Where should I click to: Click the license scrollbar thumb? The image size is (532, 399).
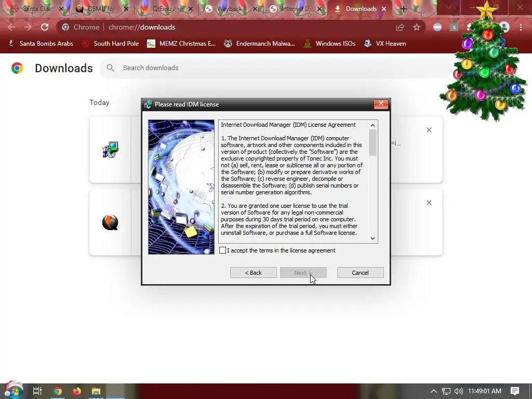pyautogui.click(x=373, y=142)
